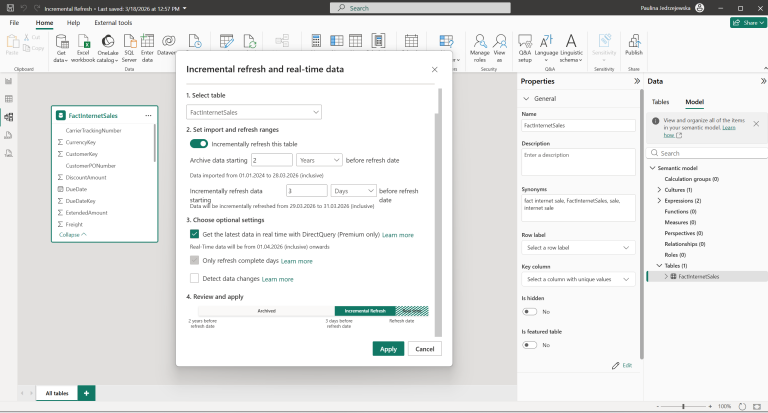This screenshot has width=768, height=413.
Task: Click the Apply button in the dialog
Action: click(x=388, y=349)
